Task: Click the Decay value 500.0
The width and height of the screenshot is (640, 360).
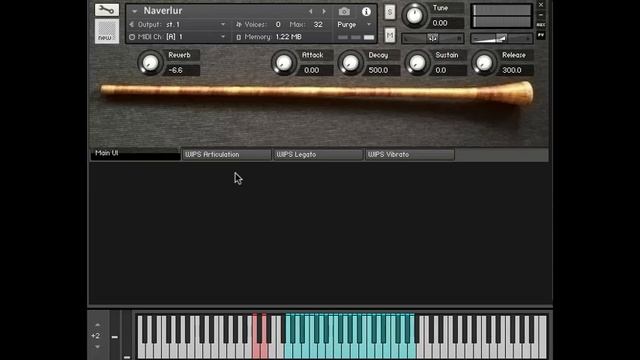Action: (383, 70)
